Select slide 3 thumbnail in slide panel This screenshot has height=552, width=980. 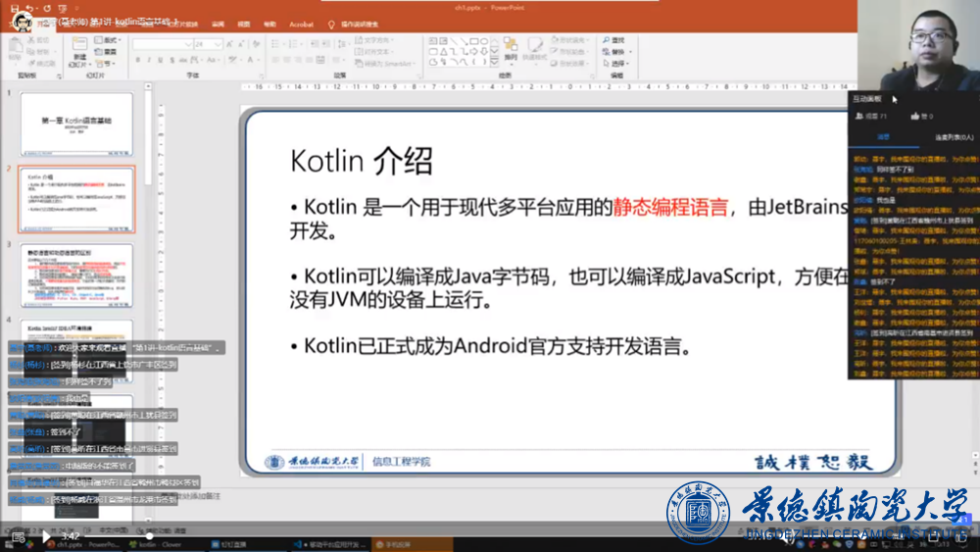point(76,276)
